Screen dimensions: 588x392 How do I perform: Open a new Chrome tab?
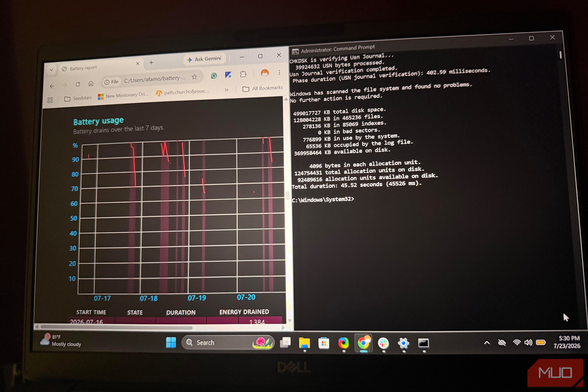pyautogui.click(x=151, y=63)
